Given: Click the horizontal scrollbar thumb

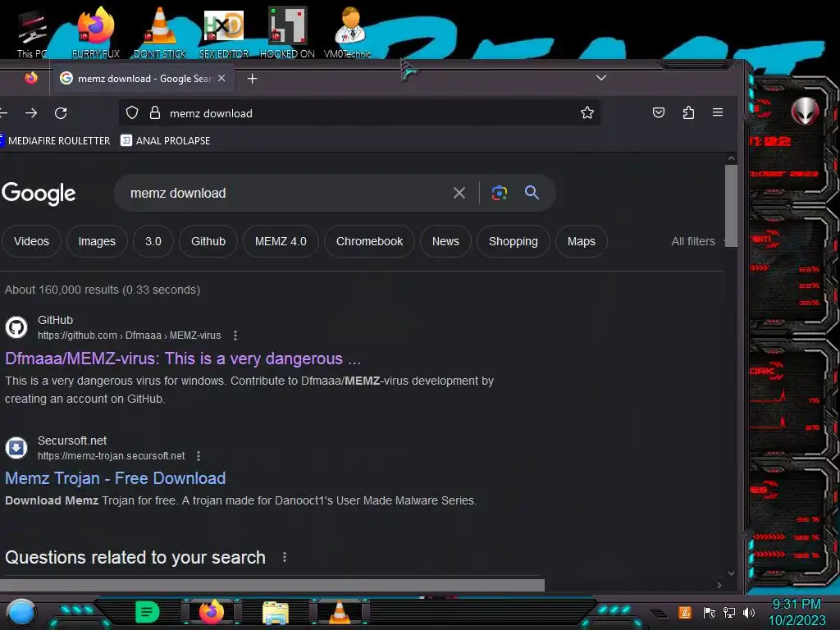Looking at the screenshot, I should pos(272,585).
